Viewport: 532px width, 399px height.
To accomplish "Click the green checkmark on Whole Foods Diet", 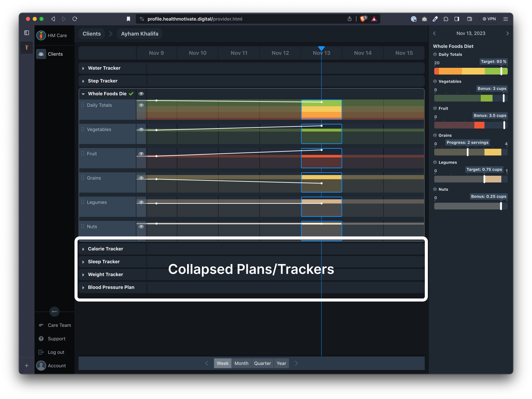I will click(131, 94).
